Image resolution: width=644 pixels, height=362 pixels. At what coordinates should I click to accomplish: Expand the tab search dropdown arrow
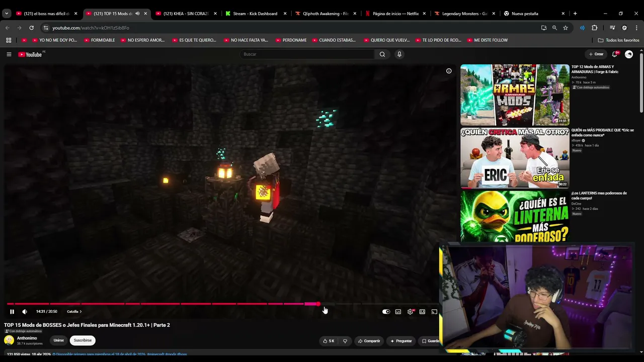[7, 14]
